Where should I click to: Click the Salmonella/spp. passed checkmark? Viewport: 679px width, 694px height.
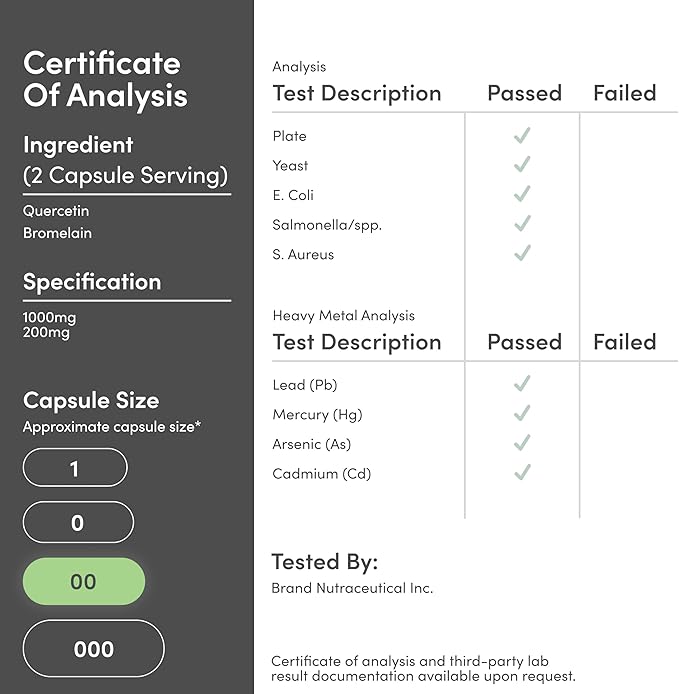pos(521,224)
